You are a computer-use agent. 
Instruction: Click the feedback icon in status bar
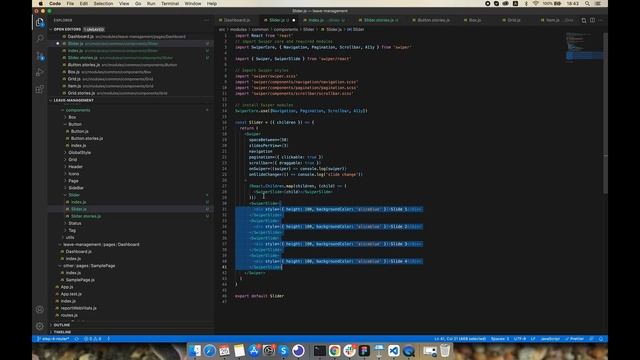[x=591, y=339]
